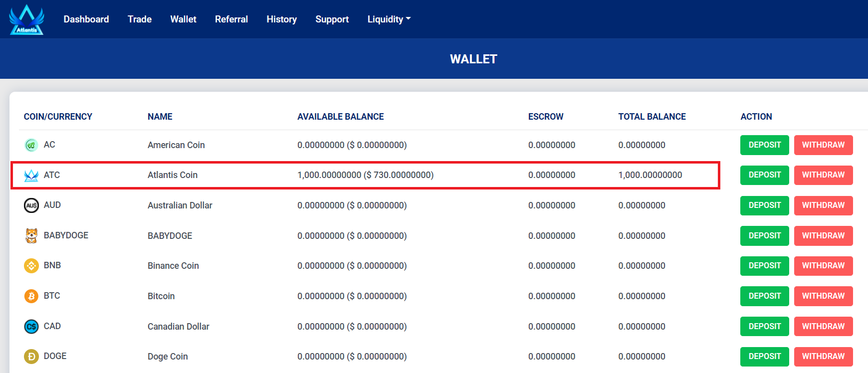This screenshot has height=373, width=868.
Task: Click the 'Canadian Dollar' name cell
Action: pyautogui.click(x=179, y=327)
